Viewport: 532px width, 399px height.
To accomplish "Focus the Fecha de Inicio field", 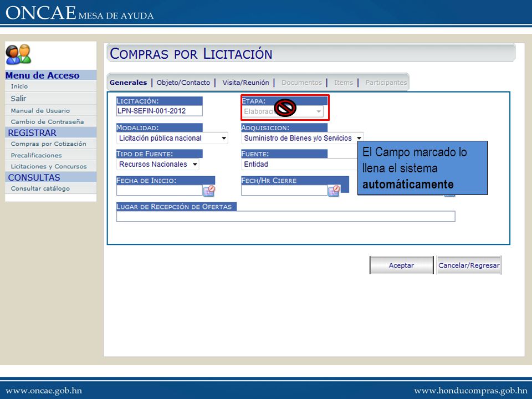I will point(160,190).
